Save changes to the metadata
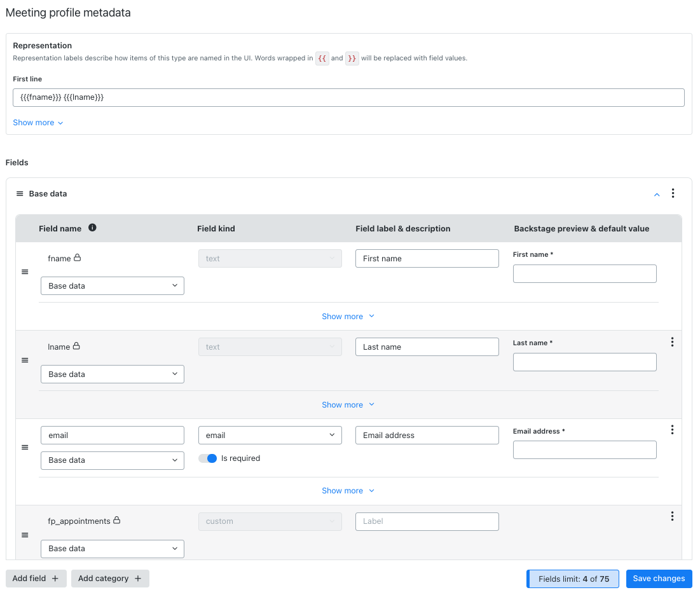The width and height of the screenshot is (700, 597). click(x=659, y=579)
